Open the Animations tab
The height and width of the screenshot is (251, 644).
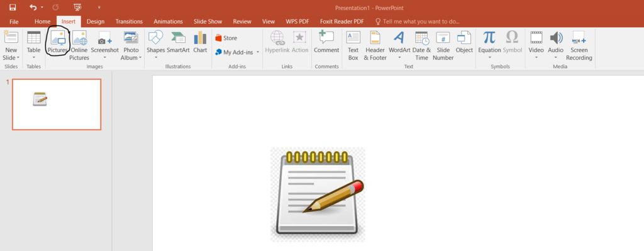tap(168, 21)
